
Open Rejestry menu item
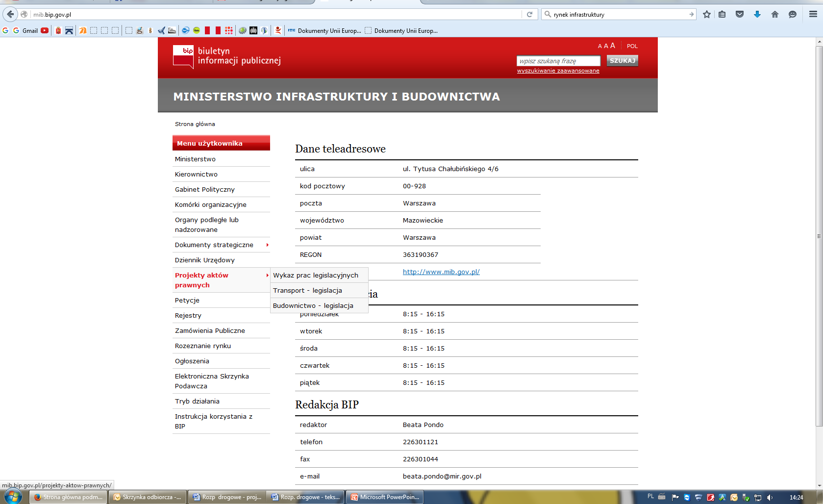click(221, 315)
